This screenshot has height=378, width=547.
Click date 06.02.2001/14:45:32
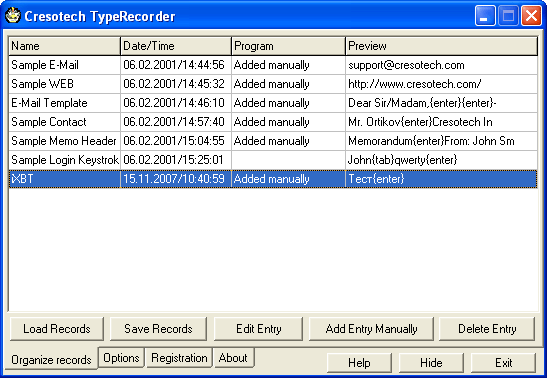(x=174, y=84)
